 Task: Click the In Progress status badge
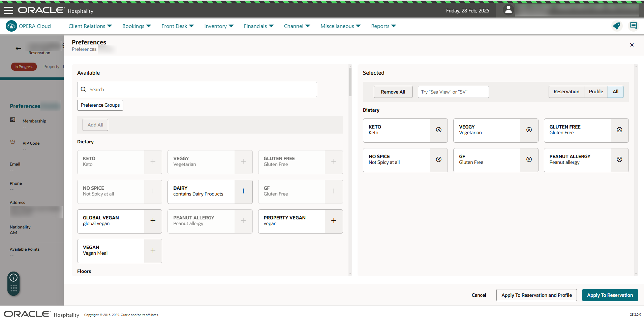click(x=24, y=67)
